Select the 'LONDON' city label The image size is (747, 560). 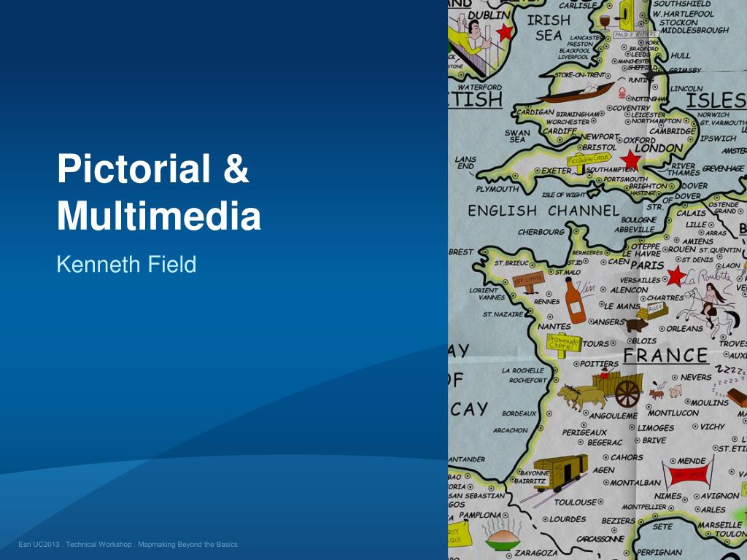pos(659,148)
